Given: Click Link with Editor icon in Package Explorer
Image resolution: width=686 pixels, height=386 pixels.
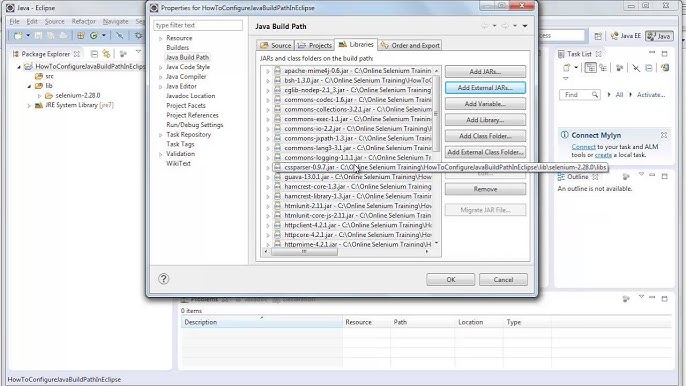Looking at the screenshot, I should [106, 54].
